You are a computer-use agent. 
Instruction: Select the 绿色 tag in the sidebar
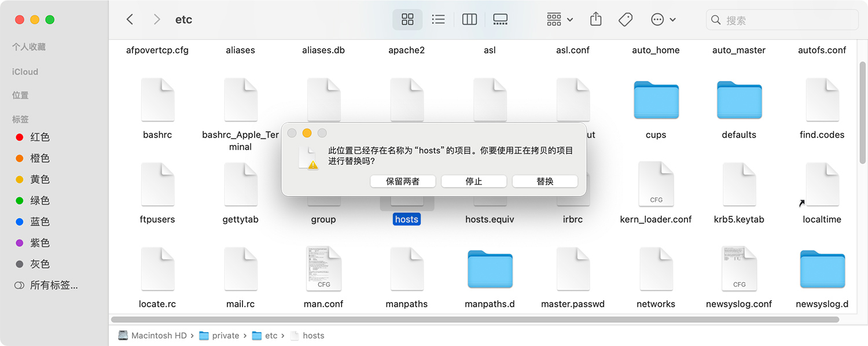tap(39, 200)
